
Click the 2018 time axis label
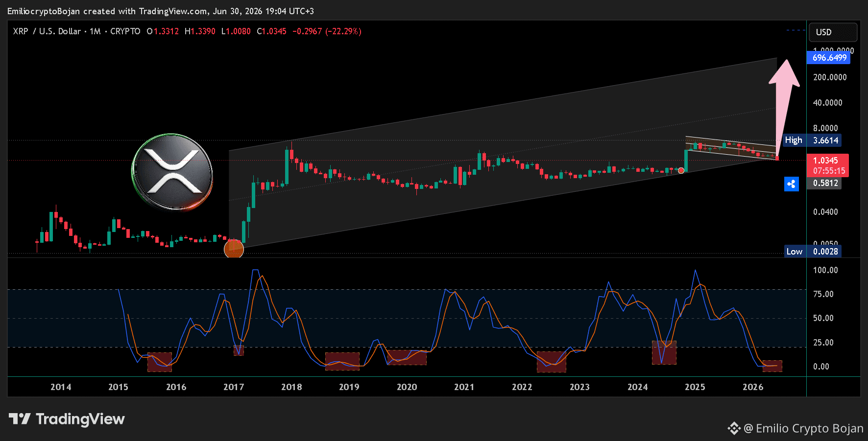[291, 387]
